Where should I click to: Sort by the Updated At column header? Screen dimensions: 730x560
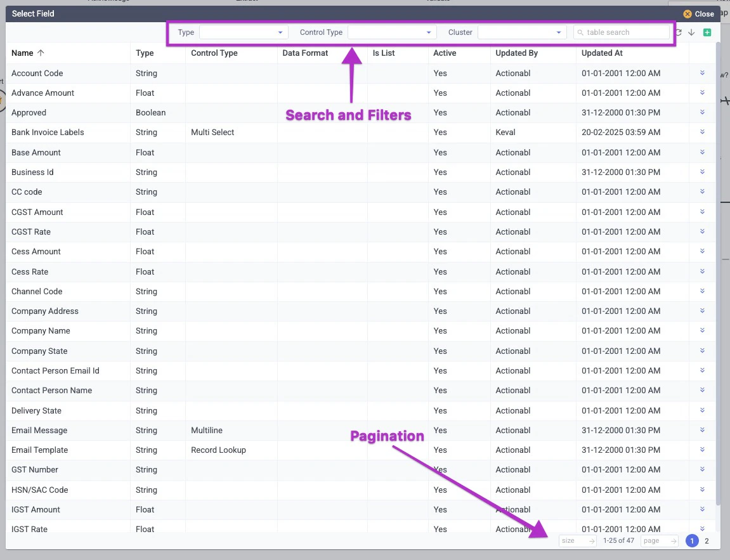point(602,53)
